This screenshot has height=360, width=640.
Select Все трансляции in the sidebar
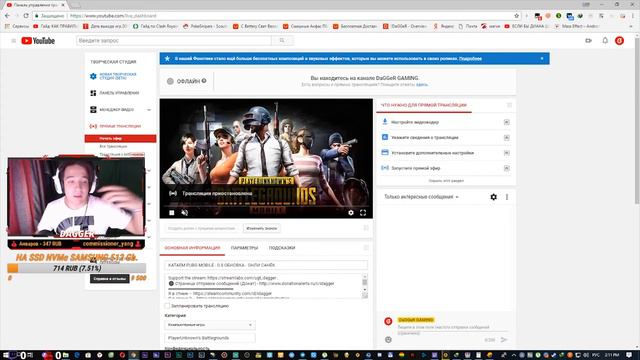click(113, 146)
